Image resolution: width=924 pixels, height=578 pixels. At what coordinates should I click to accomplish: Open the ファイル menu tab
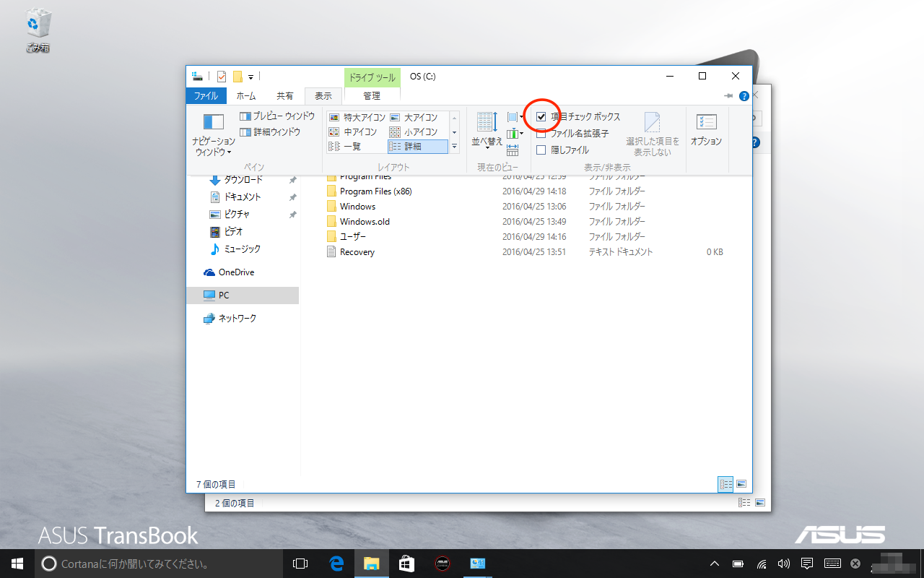[x=206, y=96]
